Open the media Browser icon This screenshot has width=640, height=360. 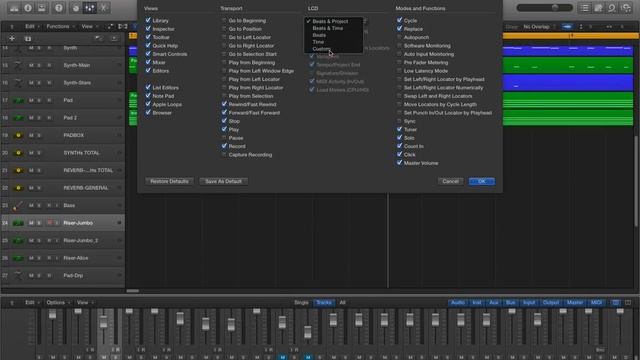click(626, 8)
